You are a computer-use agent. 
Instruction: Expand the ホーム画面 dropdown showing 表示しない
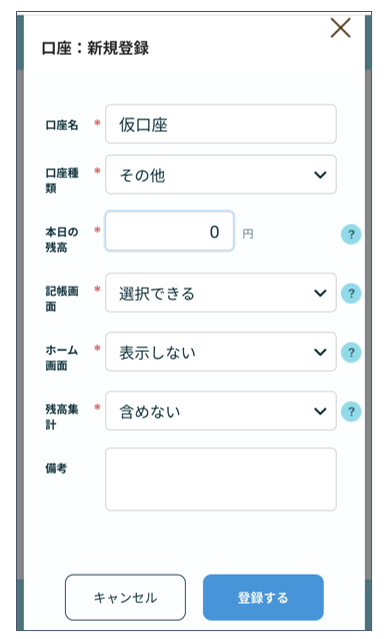pyautogui.click(x=221, y=352)
